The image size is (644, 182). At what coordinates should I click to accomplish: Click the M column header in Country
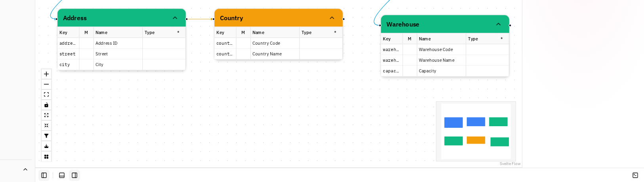tap(243, 32)
